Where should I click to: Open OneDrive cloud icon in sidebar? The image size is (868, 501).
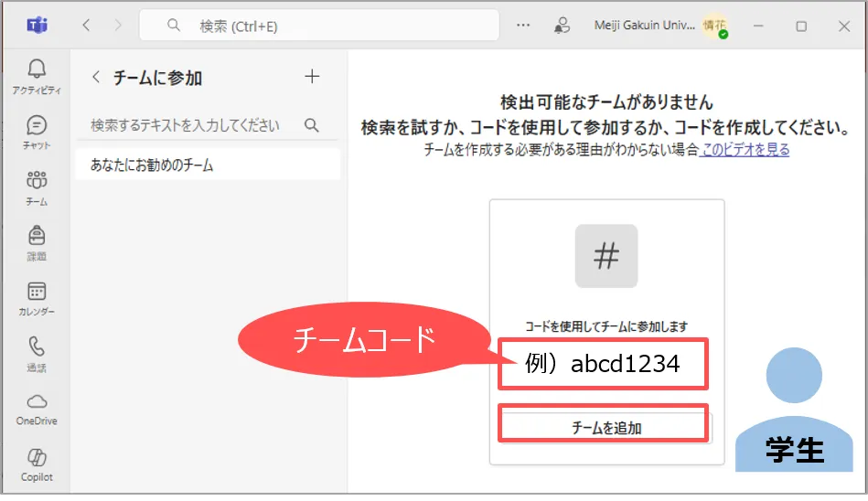(37, 408)
